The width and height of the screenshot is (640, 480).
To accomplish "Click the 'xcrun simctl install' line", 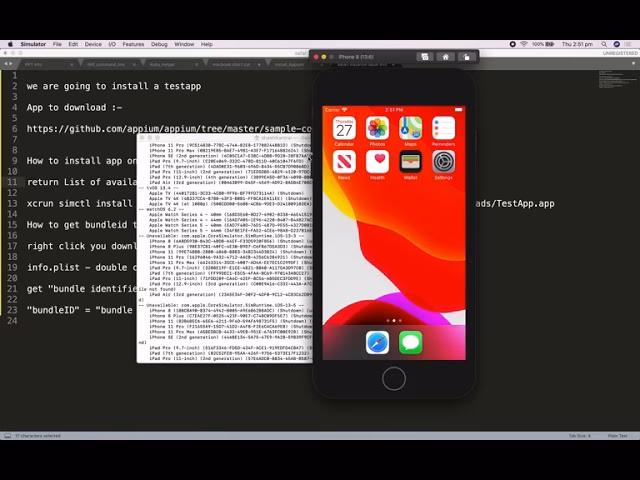I will pyautogui.click(x=80, y=203).
